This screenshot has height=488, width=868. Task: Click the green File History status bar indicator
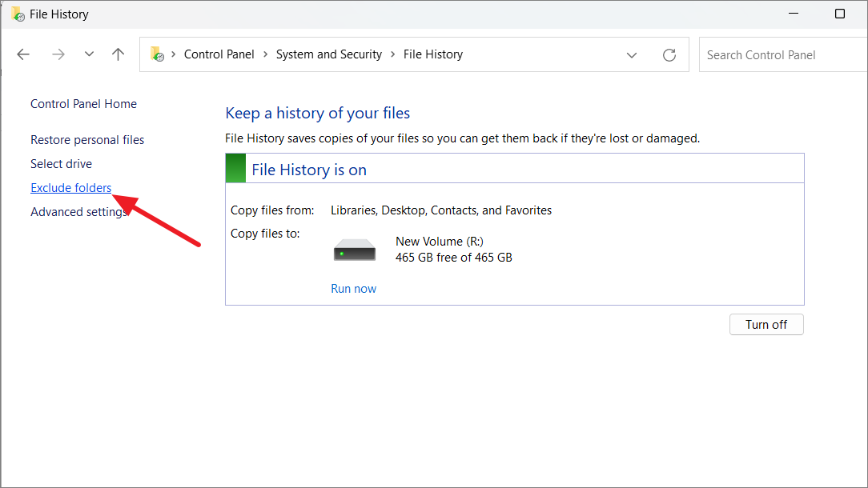coord(235,168)
